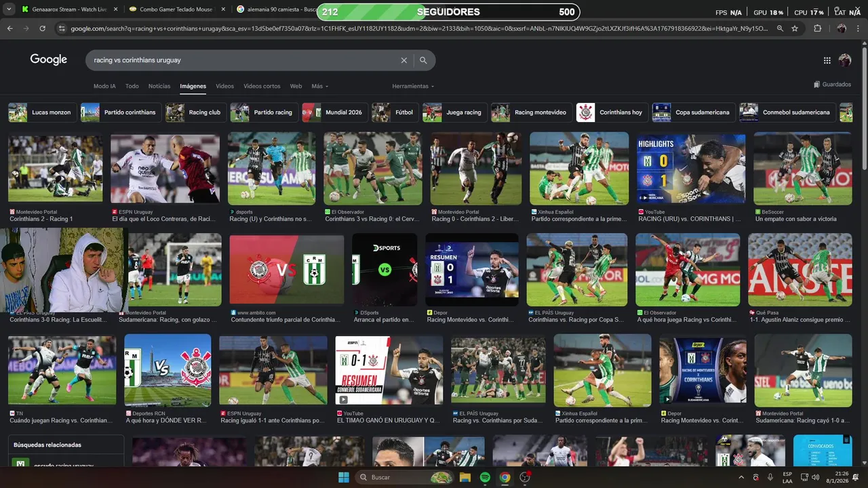868x488 pixels.
Task: Go back to the previous page
Action: point(9,28)
